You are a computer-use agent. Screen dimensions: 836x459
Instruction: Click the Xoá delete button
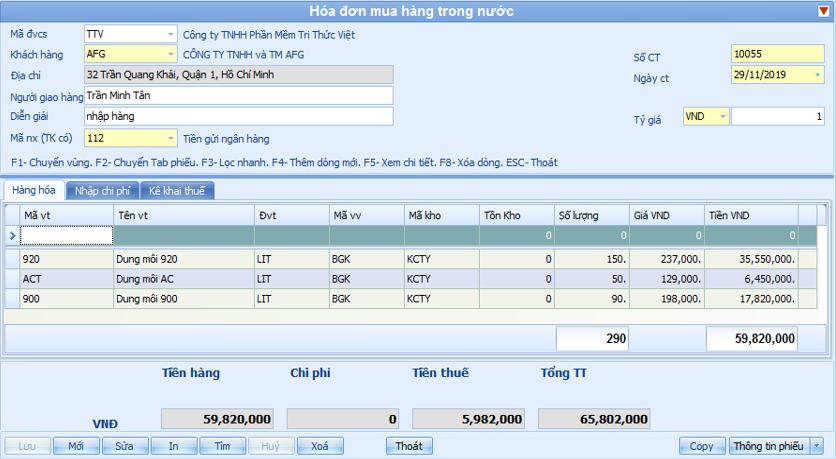(319, 446)
